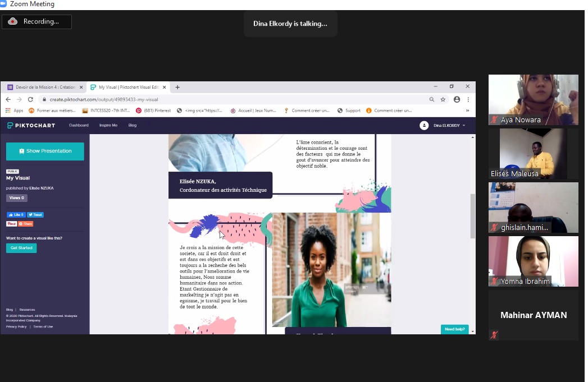
Task: Select Aya Nowara's video thumbnail
Action: click(533, 99)
